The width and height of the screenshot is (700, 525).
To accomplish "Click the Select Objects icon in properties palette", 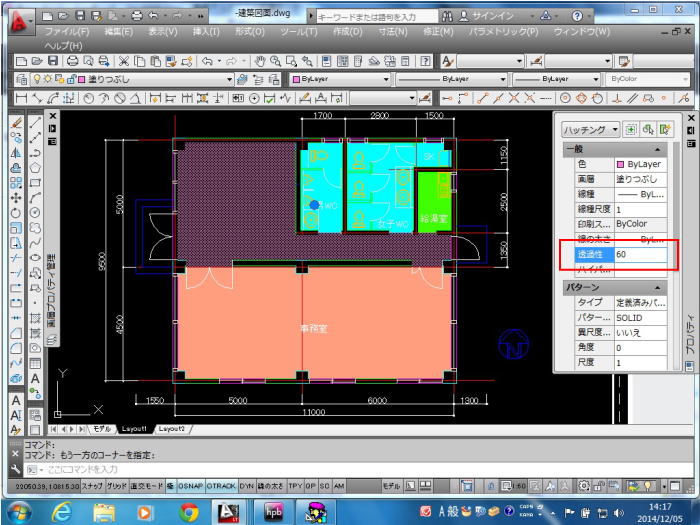I will point(648,130).
